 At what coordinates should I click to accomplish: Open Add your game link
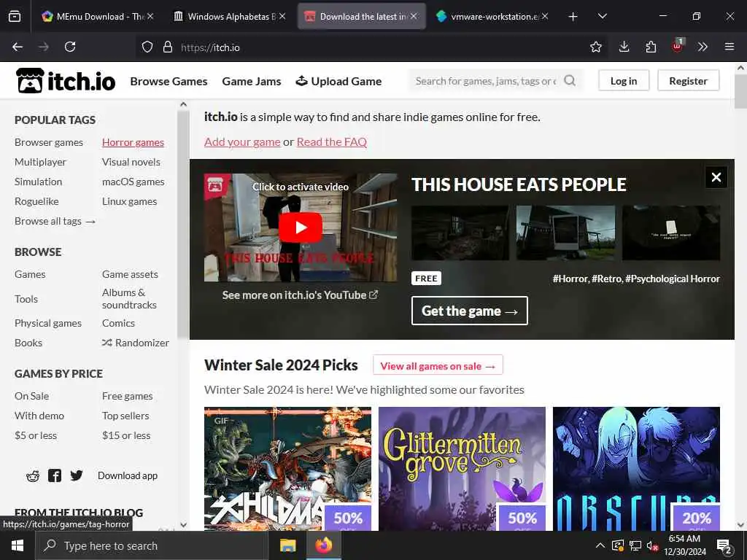[x=242, y=142]
